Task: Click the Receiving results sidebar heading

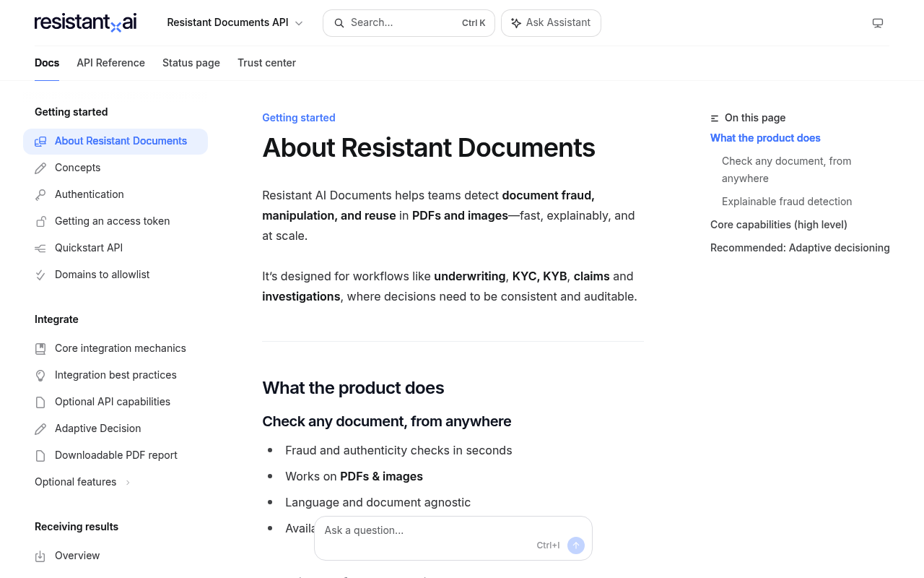Action: tap(77, 527)
